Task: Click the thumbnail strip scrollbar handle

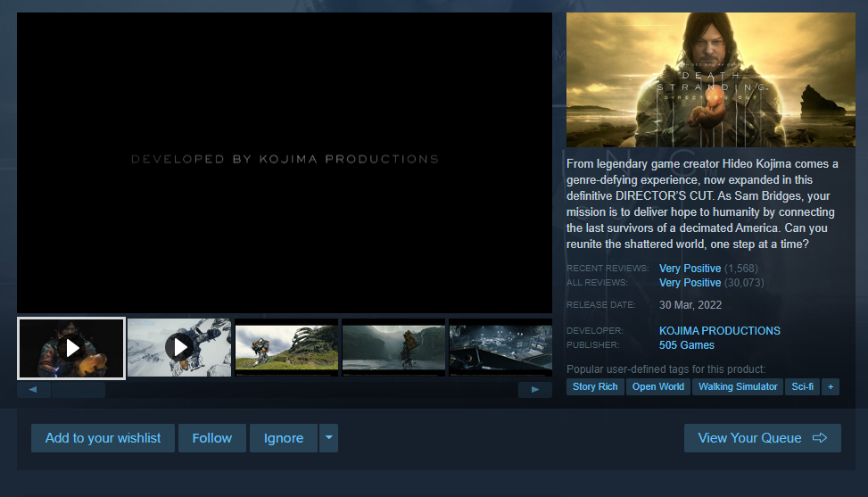Action: pyautogui.click(x=78, y=390)
